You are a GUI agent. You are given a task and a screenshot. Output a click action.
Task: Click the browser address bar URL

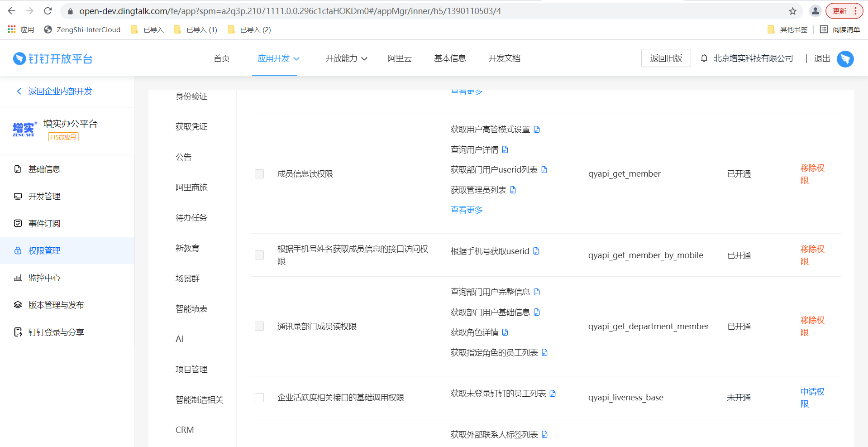pyautogui.click(x=290, y=11)
